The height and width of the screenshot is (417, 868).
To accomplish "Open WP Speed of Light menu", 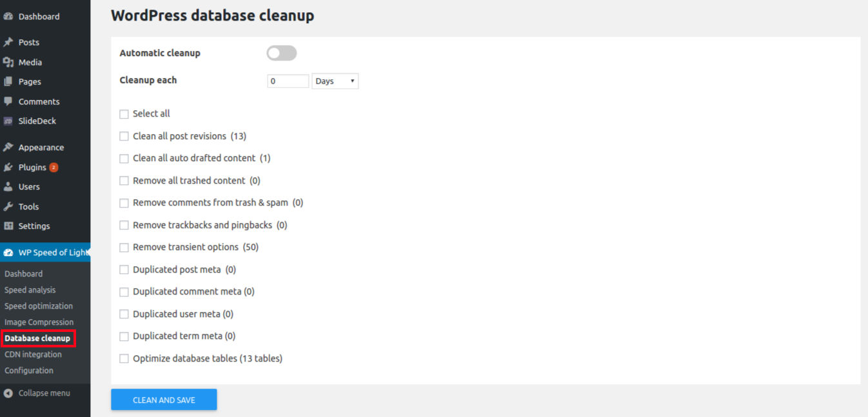I will (45, 253).
